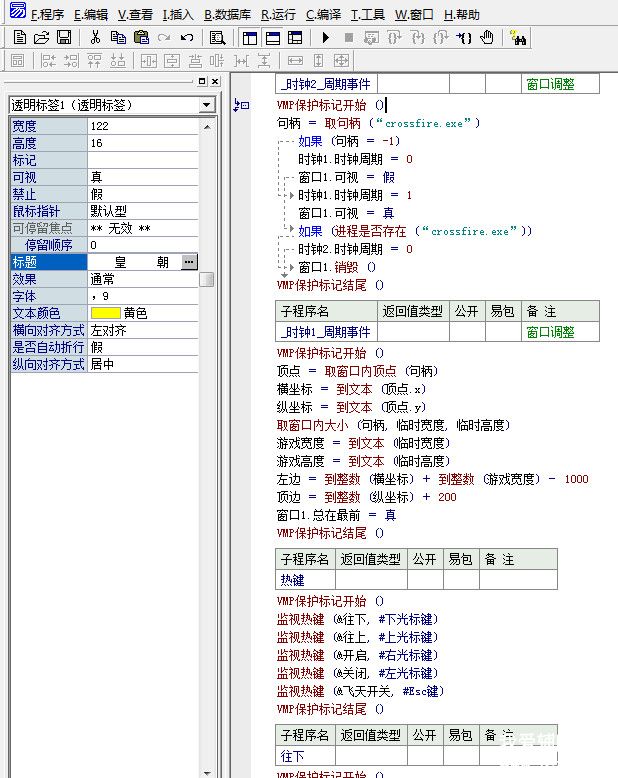
Task: Open the R.运行 menu
Action: pos(280,15)
